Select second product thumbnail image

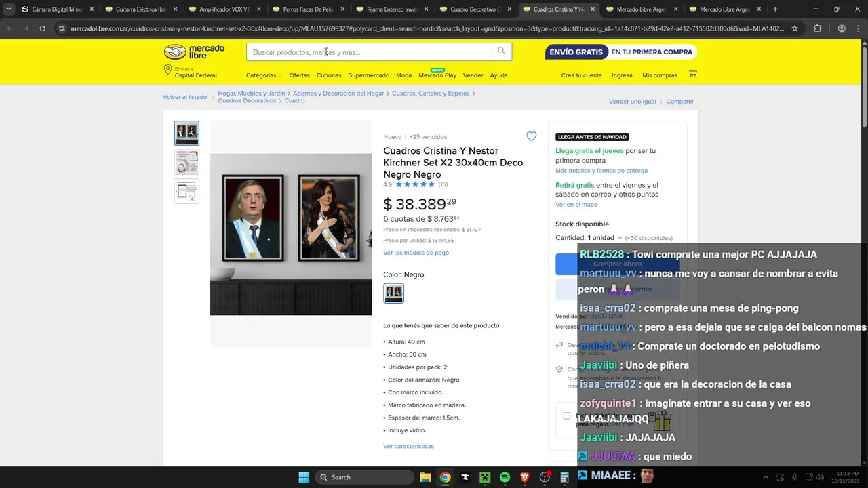pos(186,162)
